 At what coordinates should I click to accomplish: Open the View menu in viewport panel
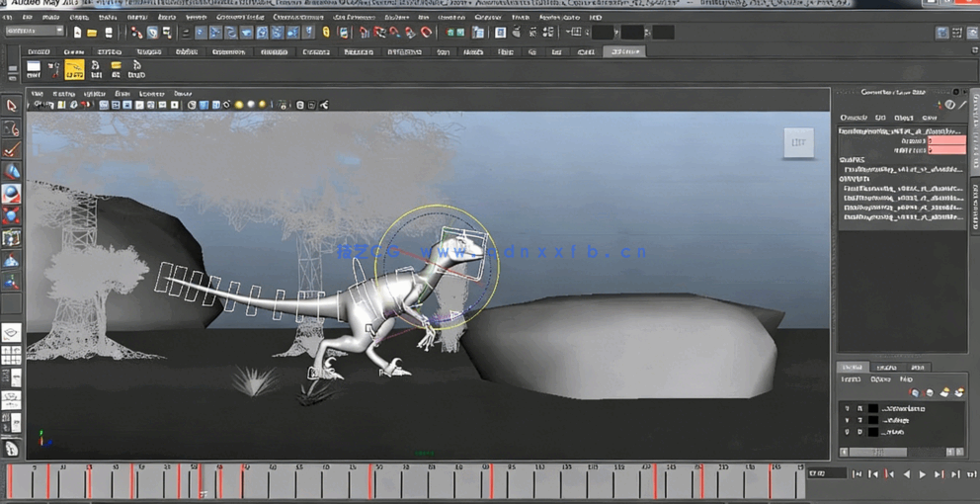coord(37,94)
